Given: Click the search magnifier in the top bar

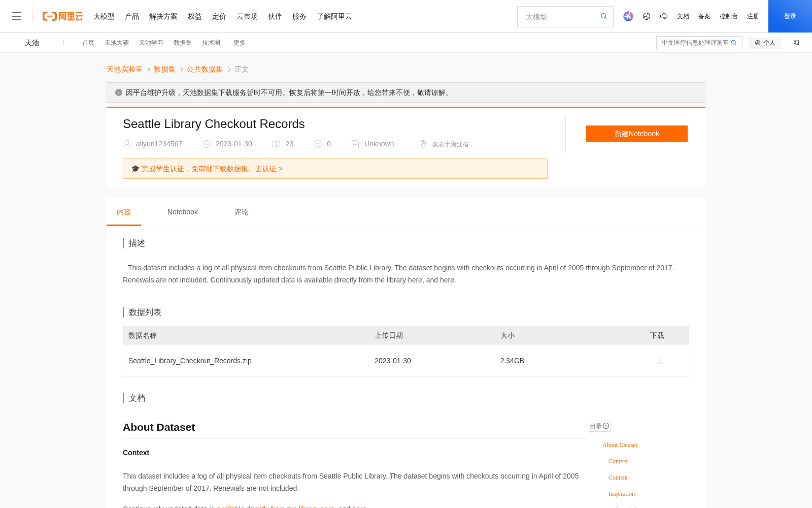Looking at the screenshot, I should point(604,16).
